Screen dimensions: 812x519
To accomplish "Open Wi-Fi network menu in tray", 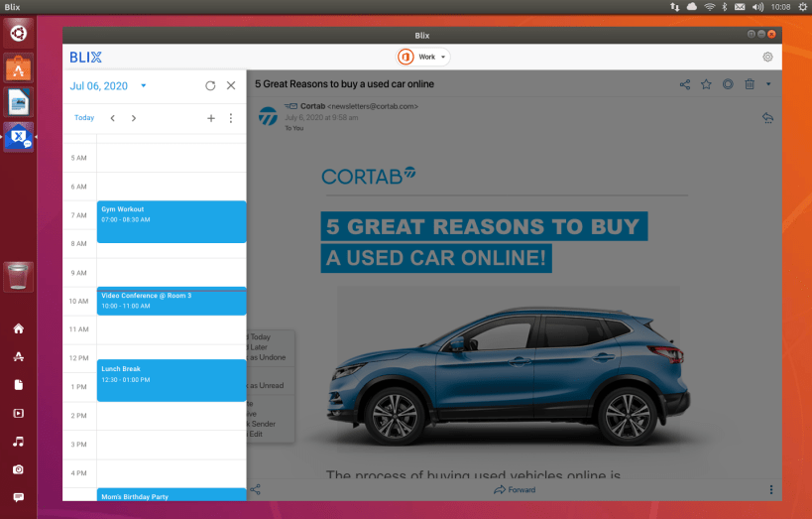I will coord(710,7).
